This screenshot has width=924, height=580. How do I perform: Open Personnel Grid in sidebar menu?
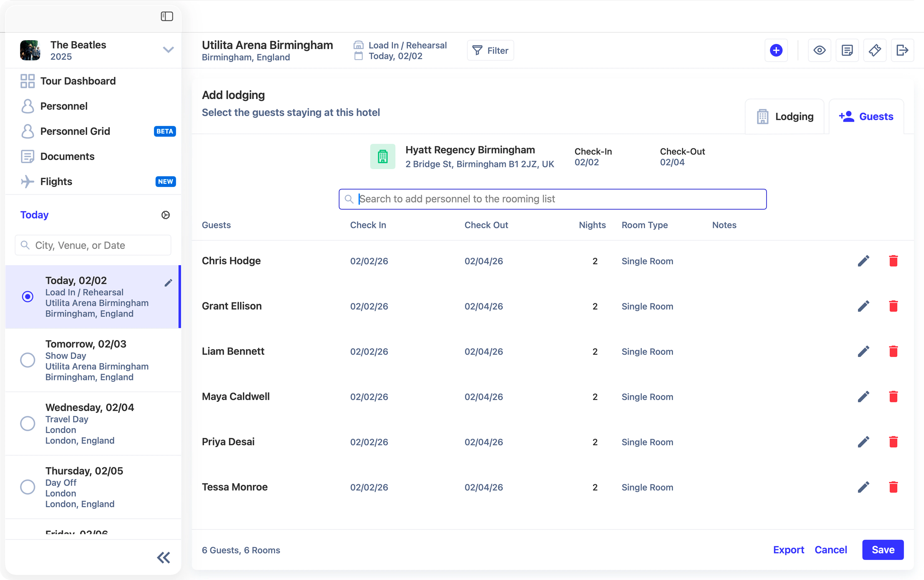75,131
